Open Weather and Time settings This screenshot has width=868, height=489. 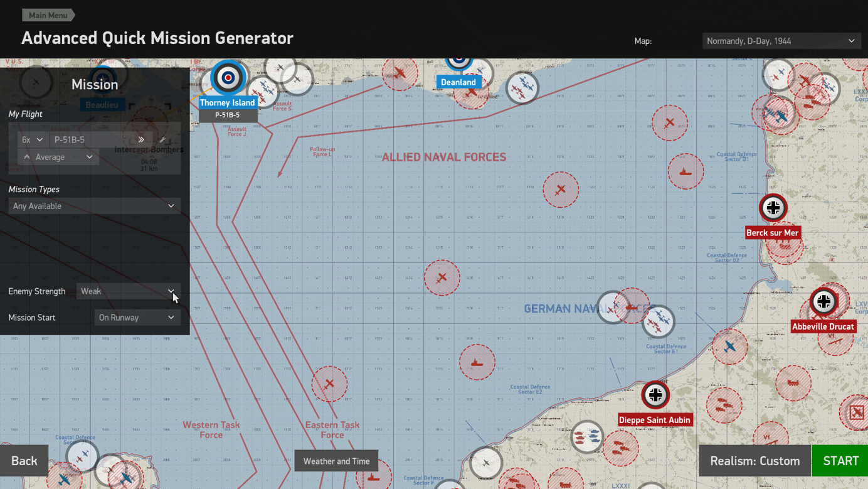pyautogui.click(x=336, y=461)
